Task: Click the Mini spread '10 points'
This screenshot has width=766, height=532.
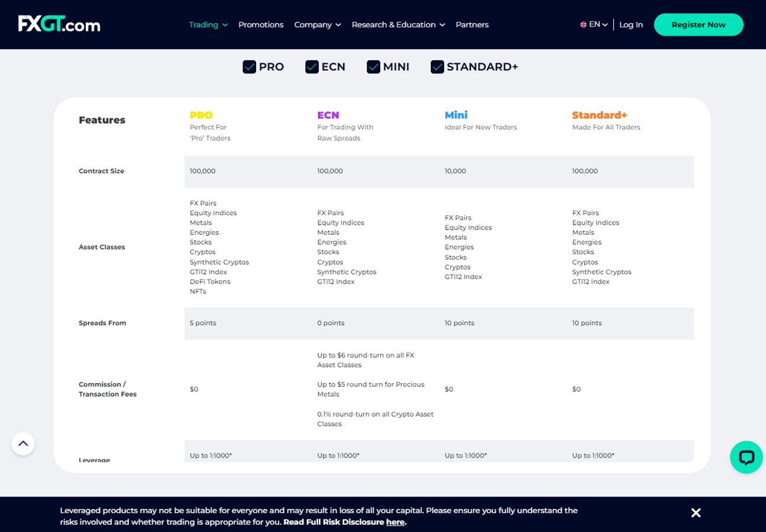Action: pos(460,323)
